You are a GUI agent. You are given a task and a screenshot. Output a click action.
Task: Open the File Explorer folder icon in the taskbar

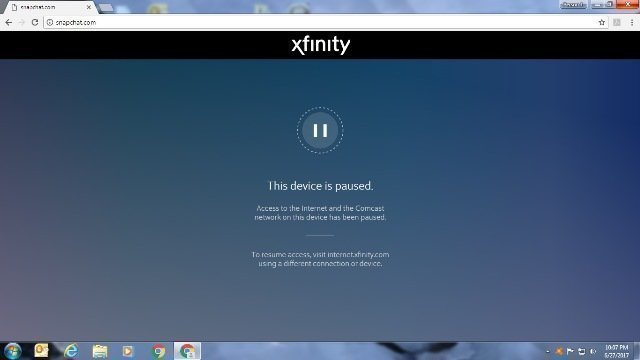point(100,351)
